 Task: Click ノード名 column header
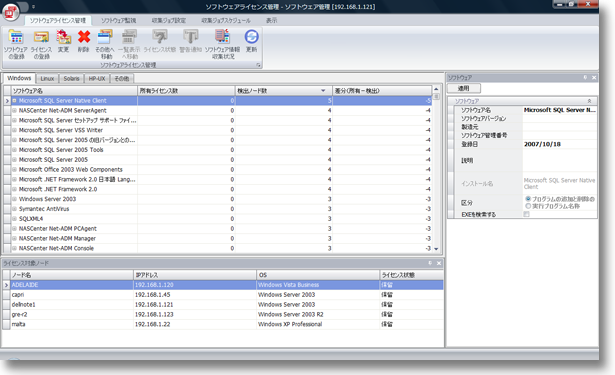coord(71,275)
